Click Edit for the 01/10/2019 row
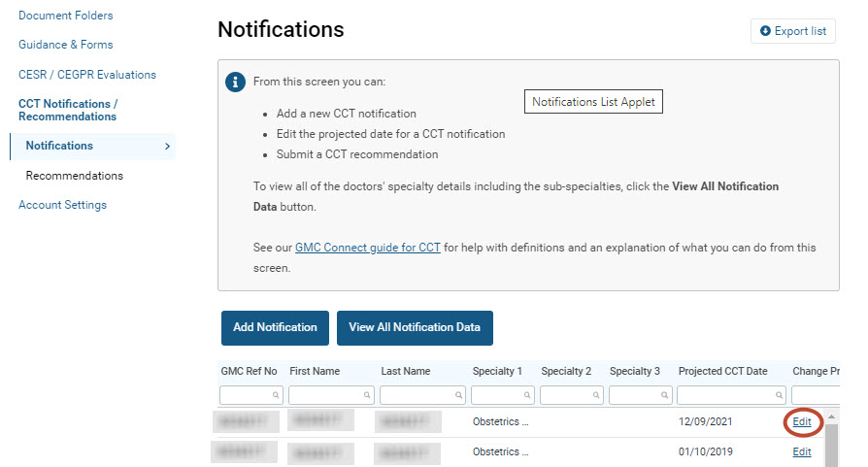868x467 pixels. point(802,452)
